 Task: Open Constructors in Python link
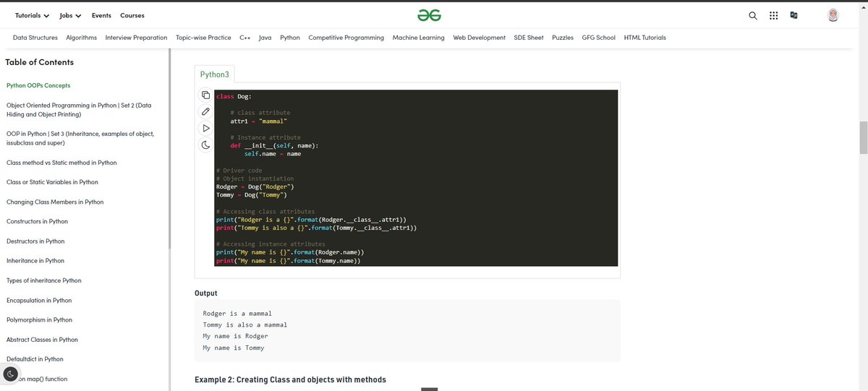point(37,221)
